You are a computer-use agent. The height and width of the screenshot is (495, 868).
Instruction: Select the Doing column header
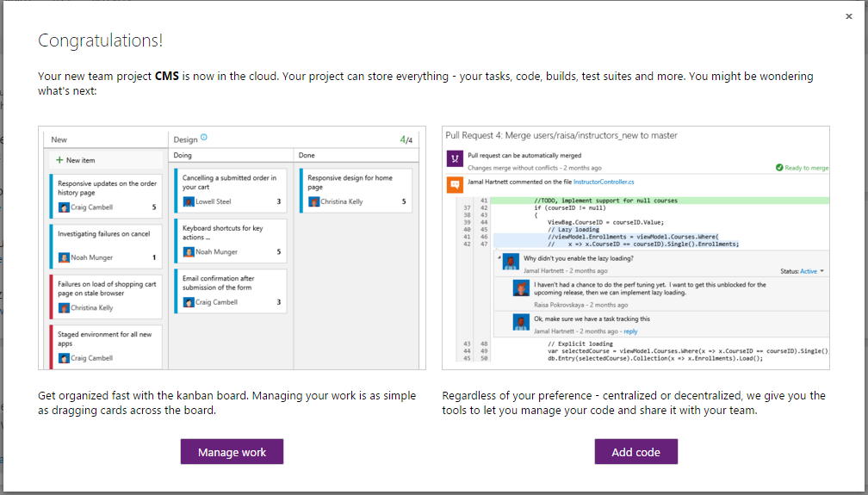tap(183, 156)
